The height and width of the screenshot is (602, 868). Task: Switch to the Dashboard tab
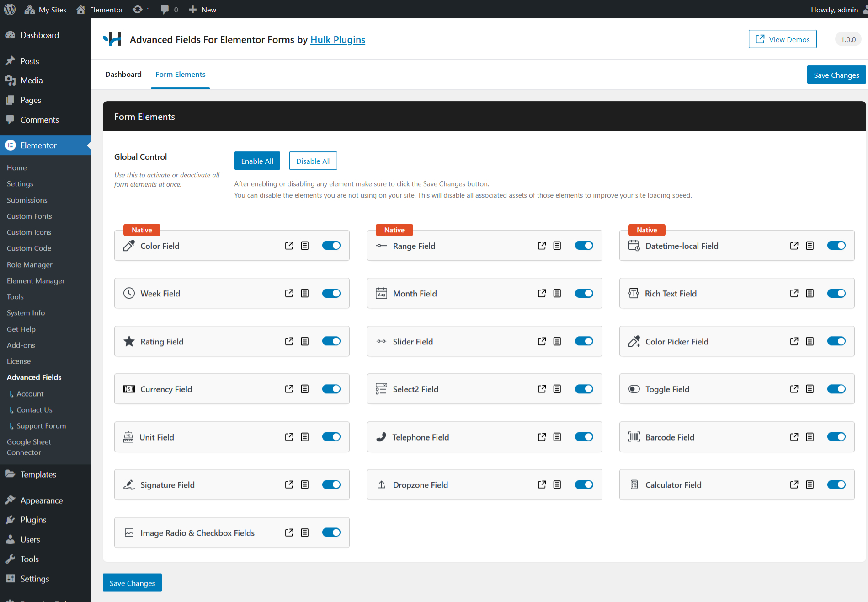point(123,74)
